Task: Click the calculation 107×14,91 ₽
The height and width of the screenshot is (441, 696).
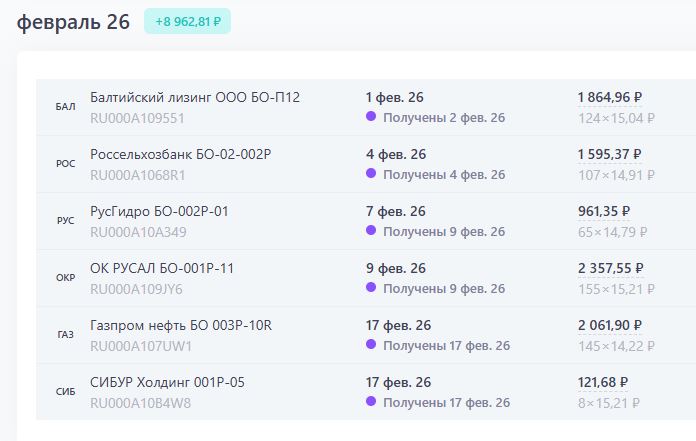Action: coord(616,175)
